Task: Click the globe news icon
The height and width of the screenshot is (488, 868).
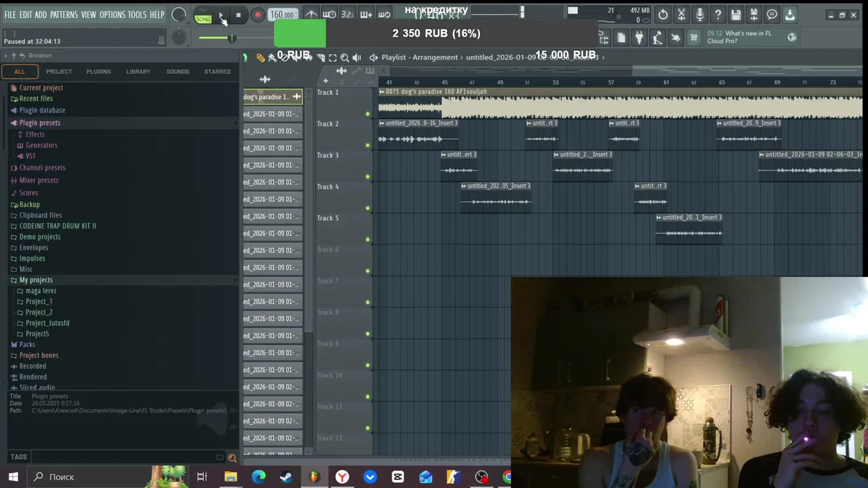Action: (792, 37)
